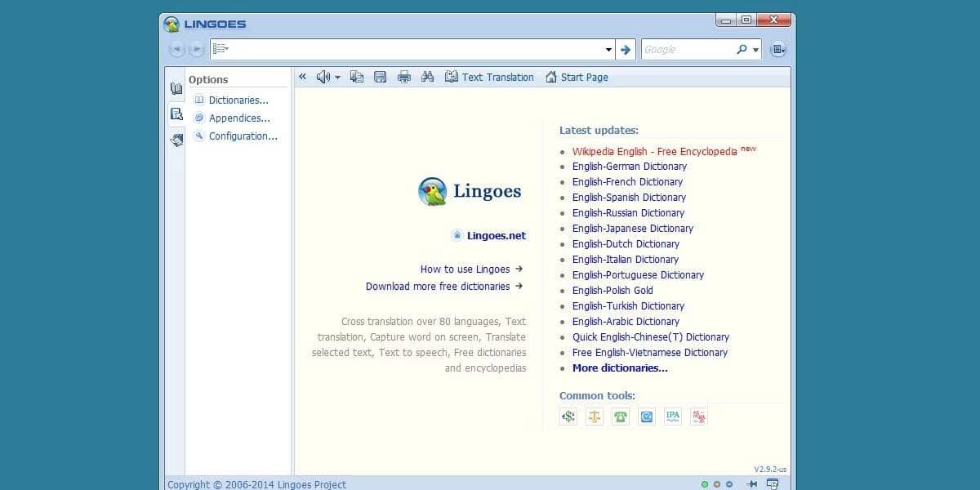Open the search box history dropdown arrow
This screenshot has width=980, height=490.
click(609, 50)
